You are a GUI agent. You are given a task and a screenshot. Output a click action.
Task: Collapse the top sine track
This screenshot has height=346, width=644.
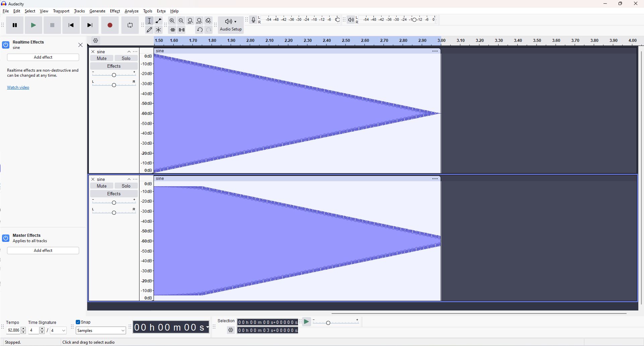tap(129, 52)
